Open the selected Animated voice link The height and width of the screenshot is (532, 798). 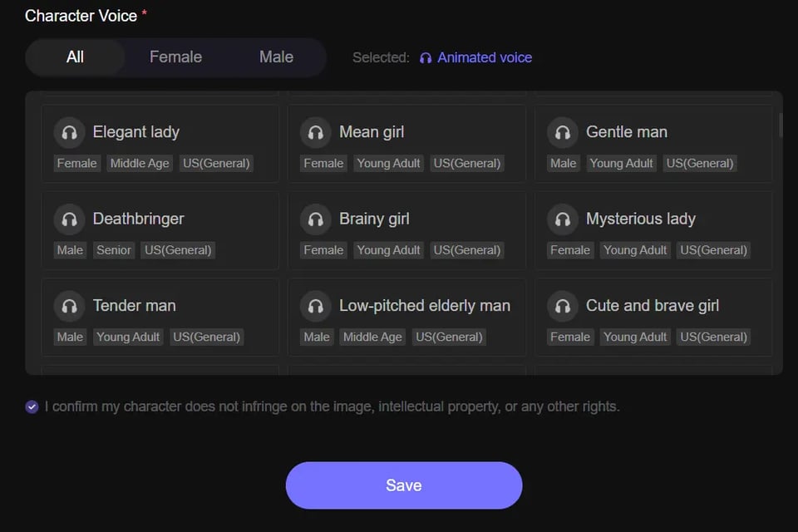point(485,57)
